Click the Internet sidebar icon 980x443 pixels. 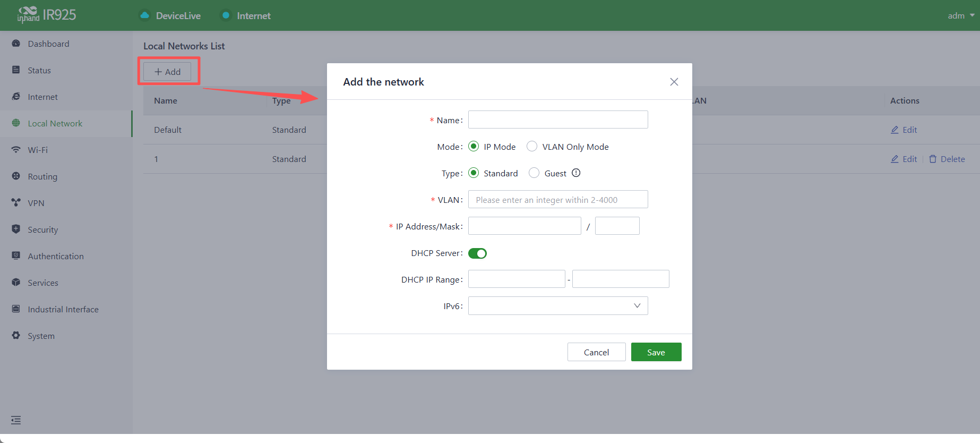tap(16, 97)
